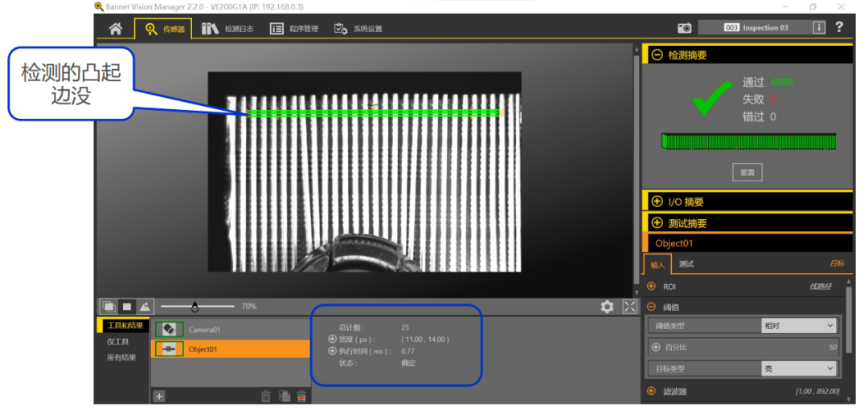868x411 pixels.
Task: Click the camera capture icon
Action: point(684,28)
